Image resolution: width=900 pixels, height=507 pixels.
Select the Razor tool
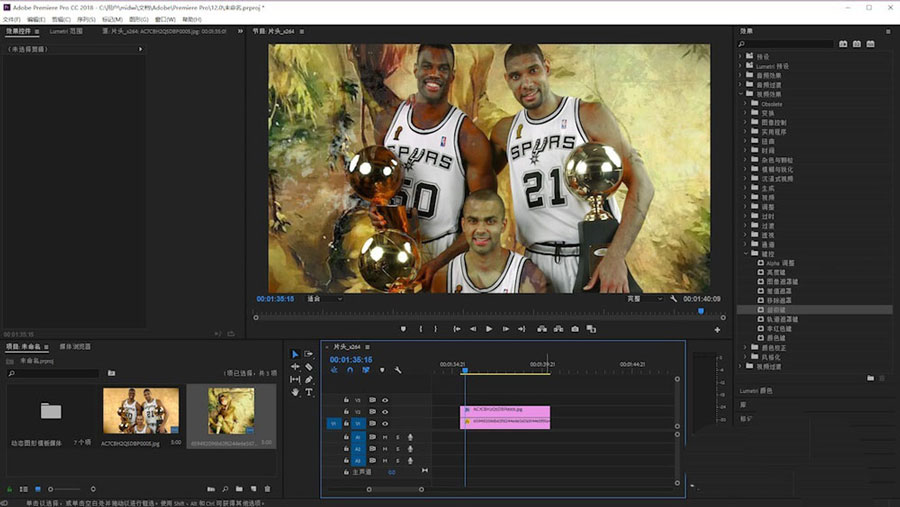[x=309, y=367]
